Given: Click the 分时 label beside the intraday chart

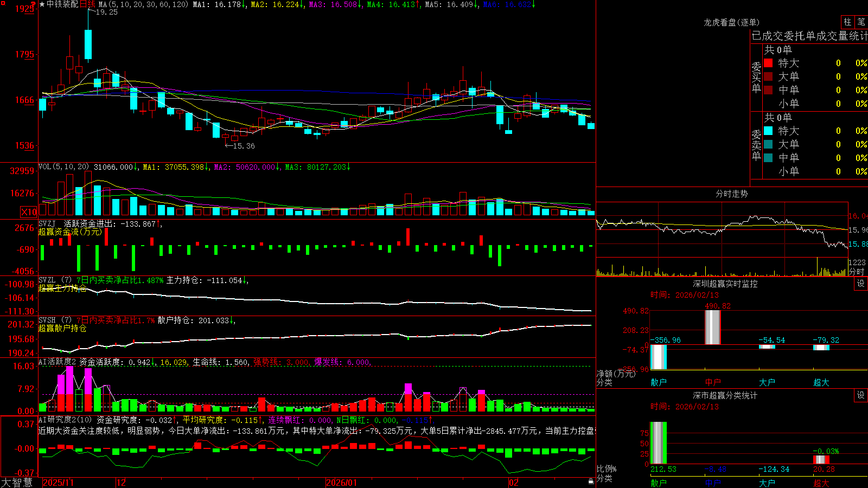Looking at the screenshot, I should click(857, 272).
